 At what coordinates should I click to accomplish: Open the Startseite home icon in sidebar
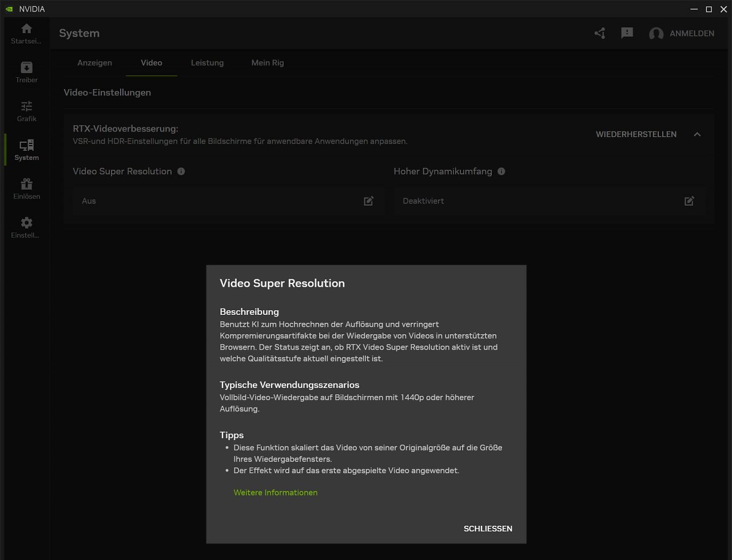(26, 34)
